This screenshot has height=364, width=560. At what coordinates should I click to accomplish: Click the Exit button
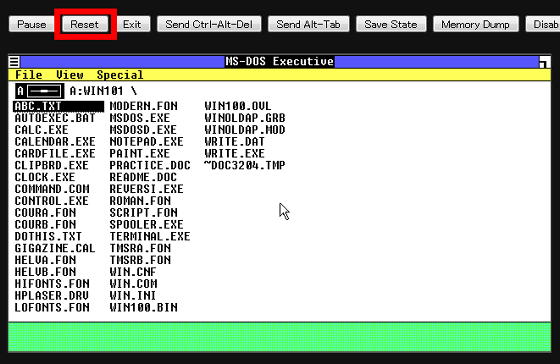(132, 24)
